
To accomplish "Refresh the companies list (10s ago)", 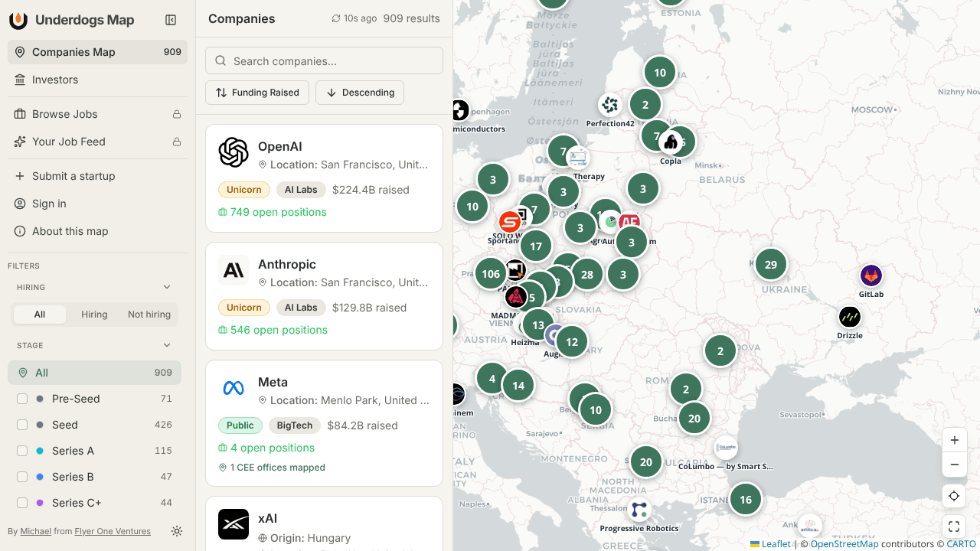I will (x=354, y=18).
